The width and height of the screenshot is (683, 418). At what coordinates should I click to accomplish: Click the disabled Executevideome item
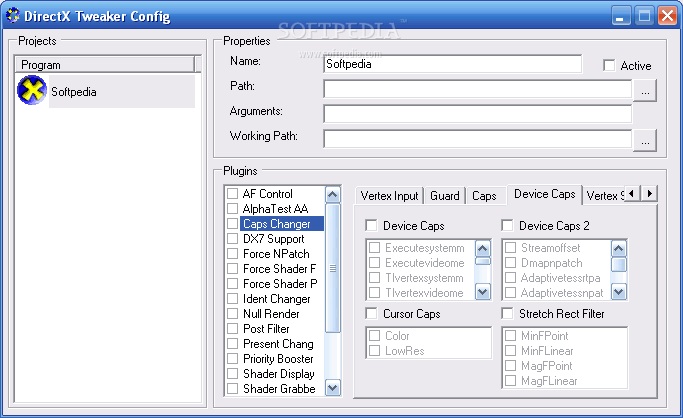[x=425, y=263]
